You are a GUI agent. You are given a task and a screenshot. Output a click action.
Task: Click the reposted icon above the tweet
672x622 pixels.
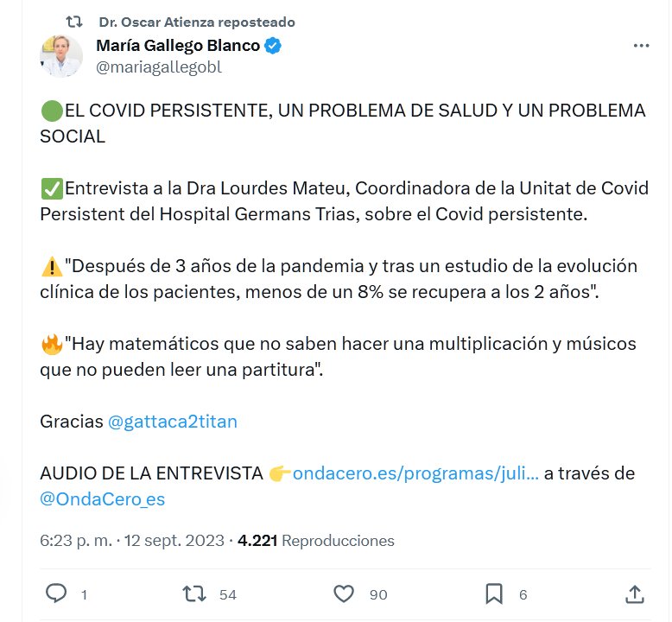tap(75, 22)
